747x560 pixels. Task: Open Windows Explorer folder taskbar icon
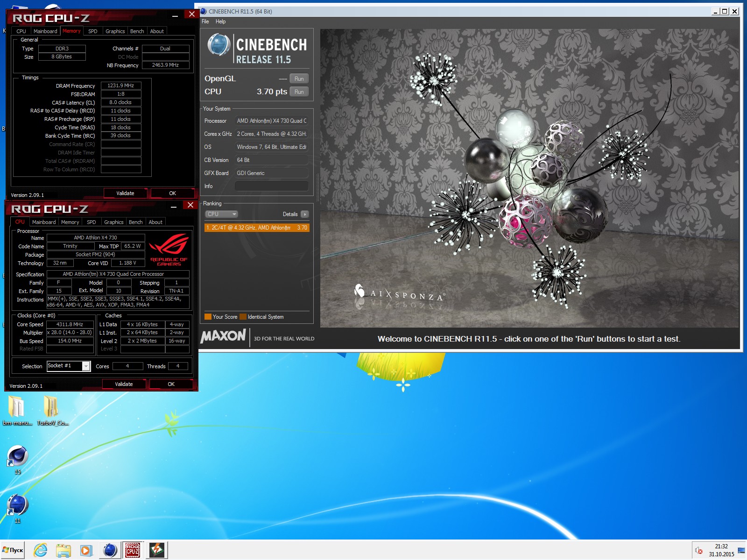click(63, 550)
